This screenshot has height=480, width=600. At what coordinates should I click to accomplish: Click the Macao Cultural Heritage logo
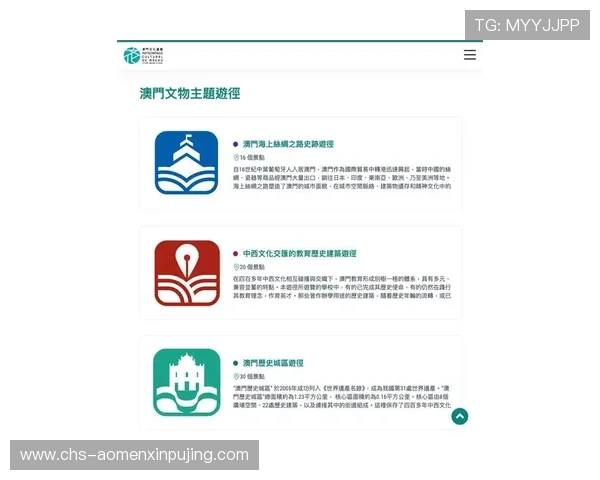point(143,56)
